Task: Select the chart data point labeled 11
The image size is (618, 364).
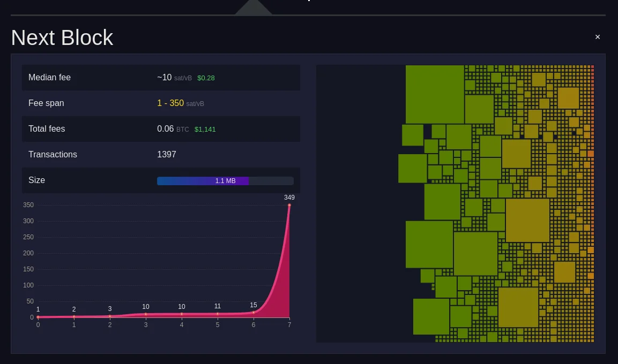Action: tap(218, 314)
